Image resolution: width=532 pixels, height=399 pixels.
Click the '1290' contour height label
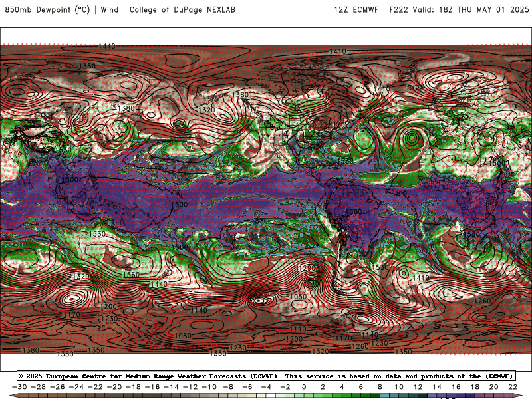(x=307, y=269)
